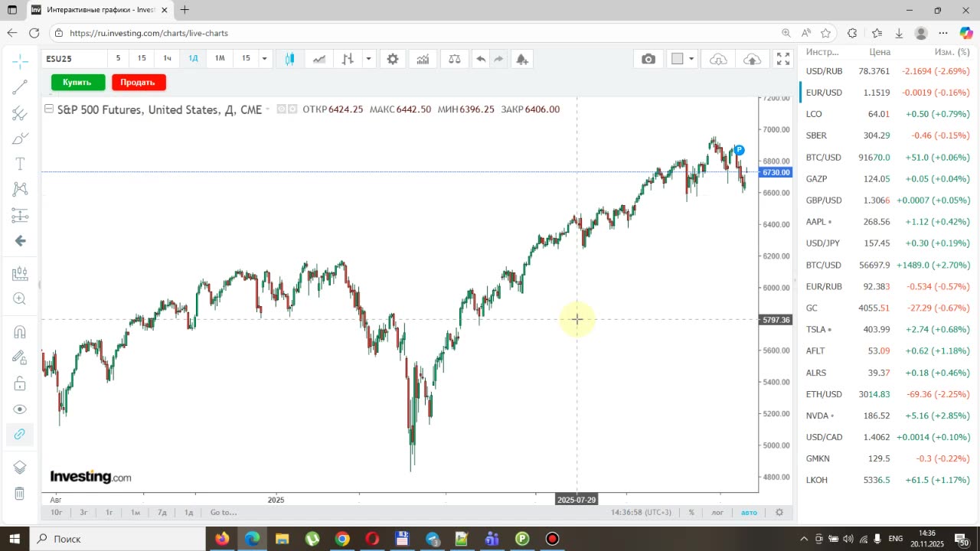Select area chart type
The width and height of the screenshot is (980, 551).
pyautogui.click(x=318, y=59)
